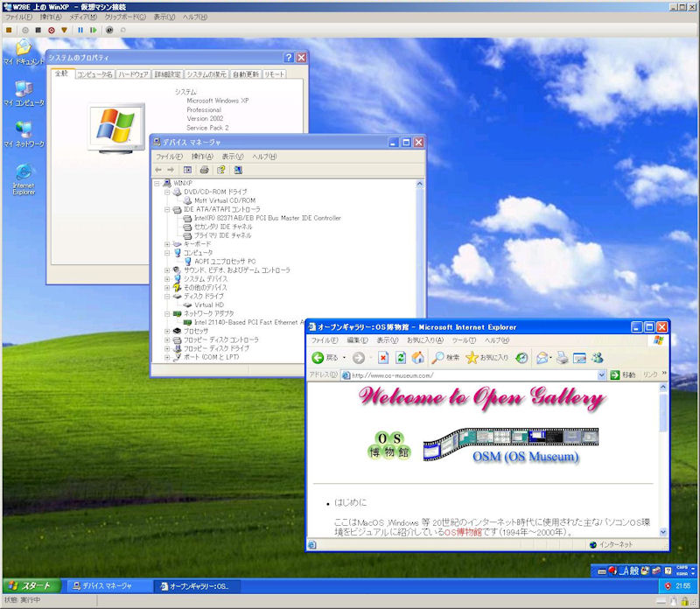This screenshot has width=700, height=609.
Task: Click the Start button on taskbar
Action: (32, 585)
